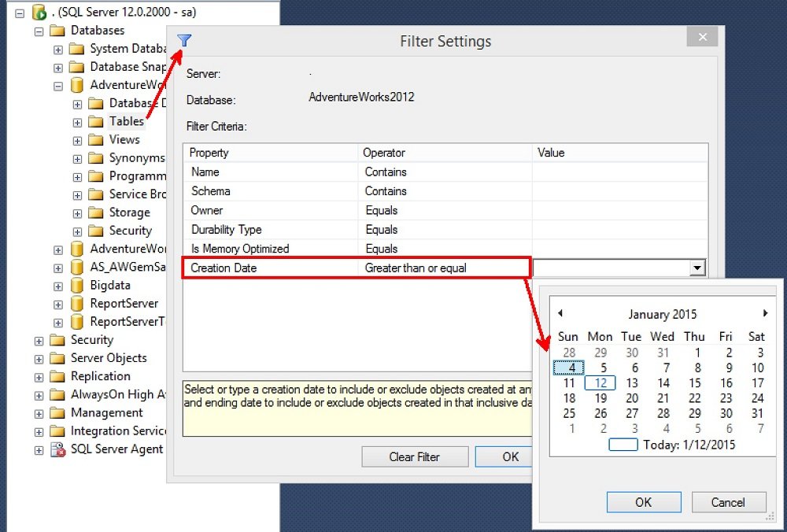The image size is (787, 532).
Task: Click the Property column header
Action: coord(271,153)
